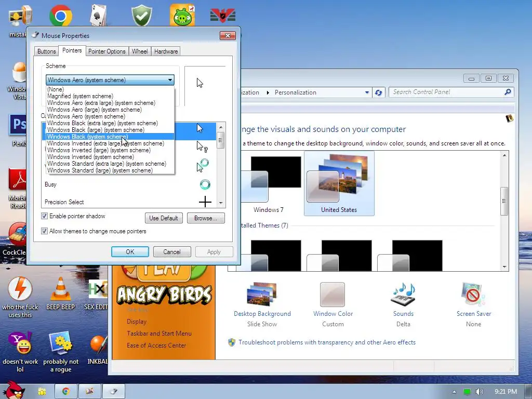This screenshot has height=399, width=532.
Task: Switch to the Pointers tab
Action: (x=72, y=50)
